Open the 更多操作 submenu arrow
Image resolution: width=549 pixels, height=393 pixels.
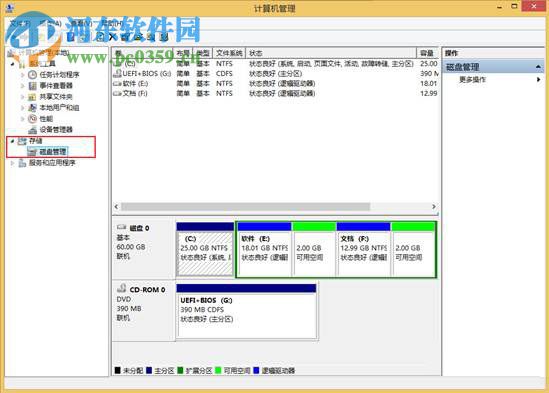(538, 80)
